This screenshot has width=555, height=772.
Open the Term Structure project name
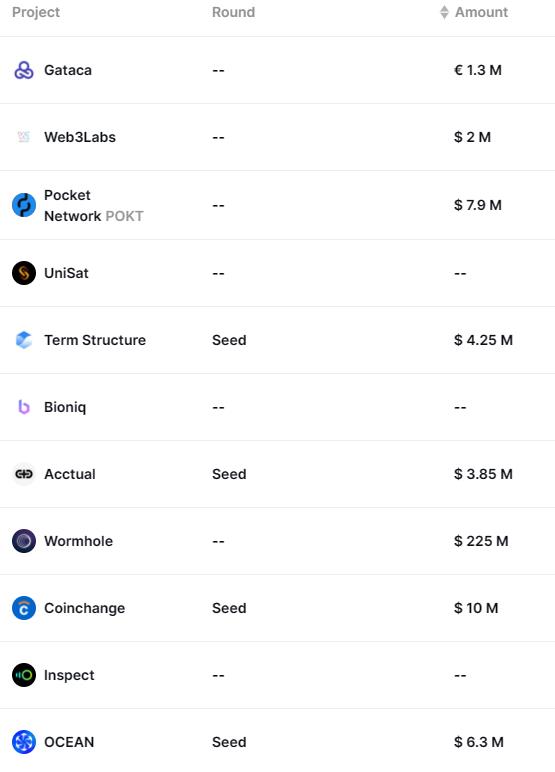[x=95, y=340]
